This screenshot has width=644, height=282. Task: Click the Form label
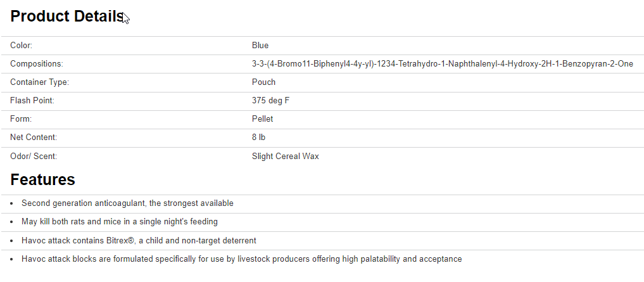21,119
